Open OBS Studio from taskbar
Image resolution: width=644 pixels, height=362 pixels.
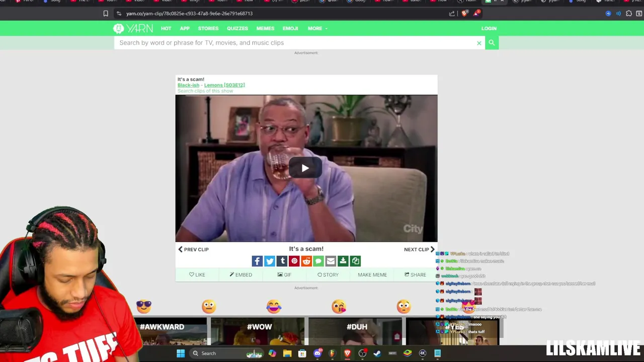pos(362,353)
